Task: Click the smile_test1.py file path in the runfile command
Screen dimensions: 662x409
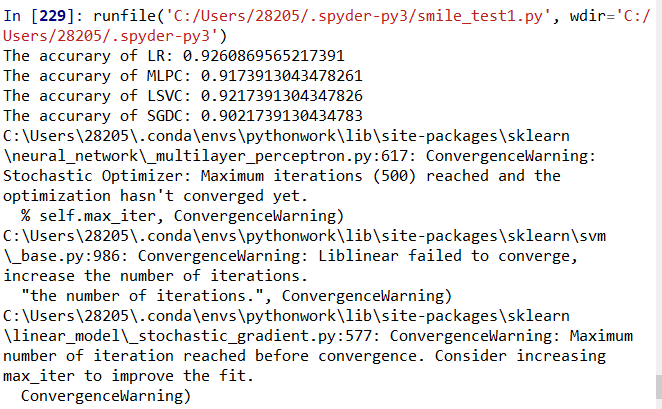Action: click(x=354, y=16)
